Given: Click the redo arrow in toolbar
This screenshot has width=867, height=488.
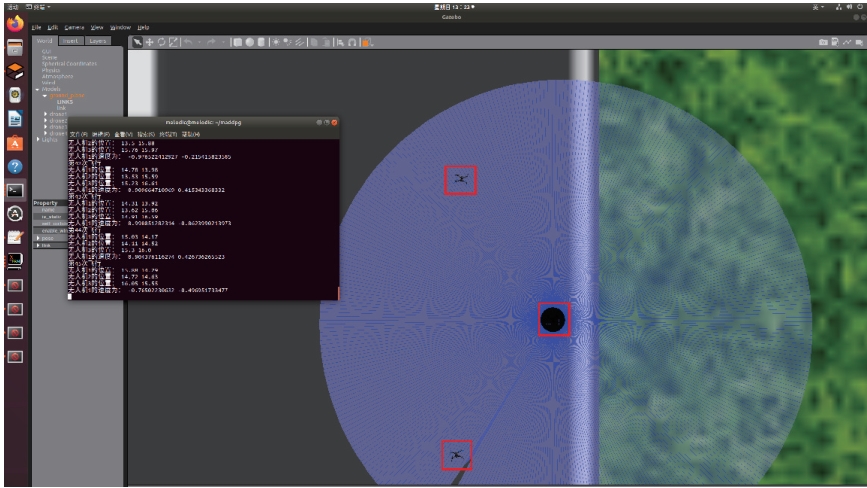Looking at the screenshot, I should click(x=211, y=42).
